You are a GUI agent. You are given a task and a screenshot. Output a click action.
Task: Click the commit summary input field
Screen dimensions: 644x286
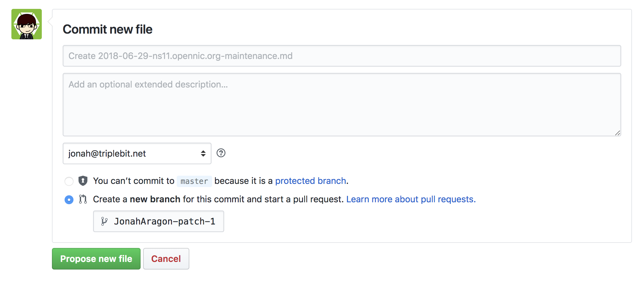341,56
